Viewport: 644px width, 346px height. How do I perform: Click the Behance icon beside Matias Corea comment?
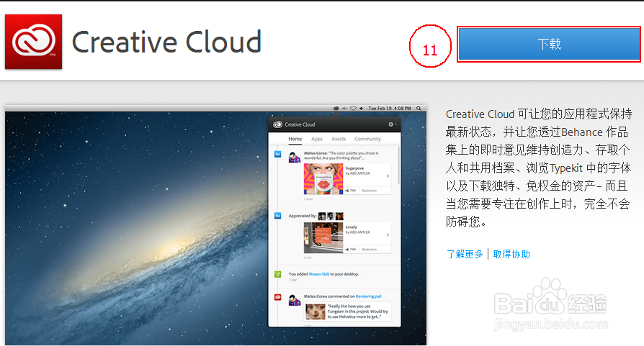pyautogui.click(x=277, y=154)
